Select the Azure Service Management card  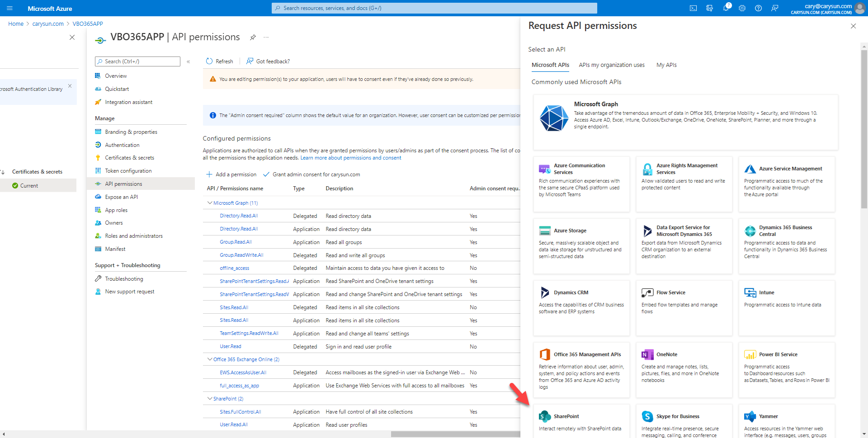[787, 184]
